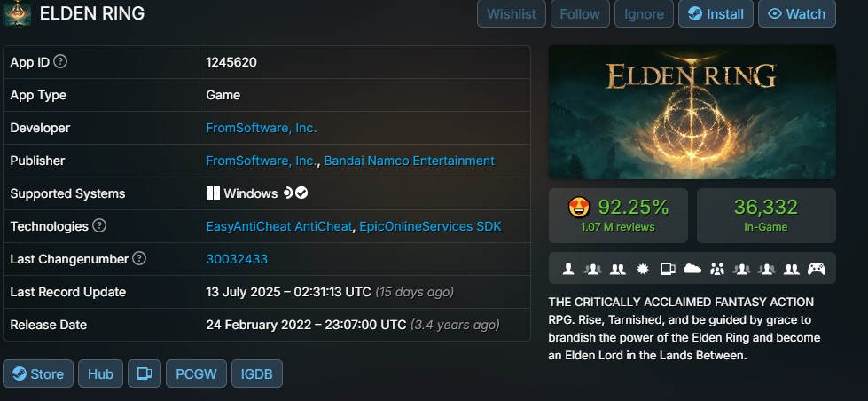Install the game via Steam
This screenshot has width=868, height=401.
pyautogui.click(x=716, y=14)
